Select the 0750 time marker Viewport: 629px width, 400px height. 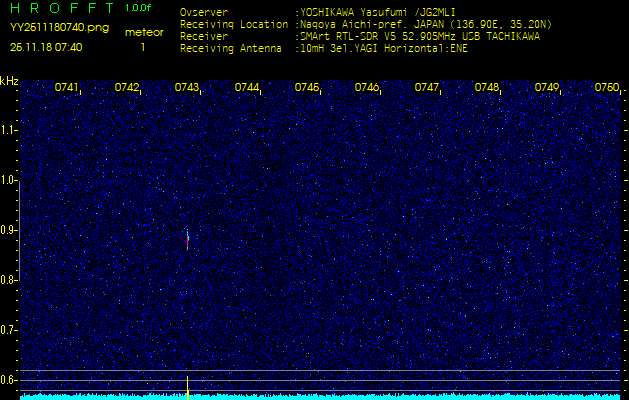pos(607,87)
